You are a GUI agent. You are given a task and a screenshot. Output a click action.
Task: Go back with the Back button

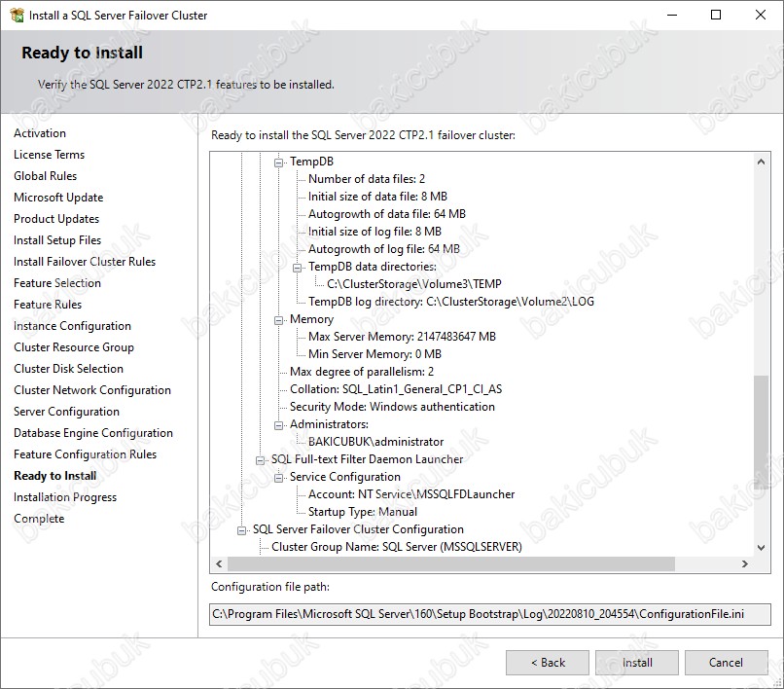click(x=548, y=663)
